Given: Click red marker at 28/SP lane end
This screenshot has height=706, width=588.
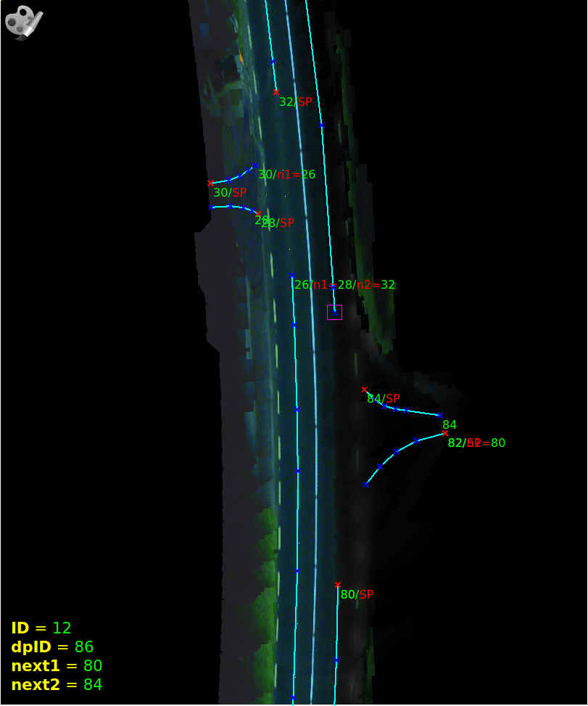Looking at the screenshot, I should [x=258, y=214].
